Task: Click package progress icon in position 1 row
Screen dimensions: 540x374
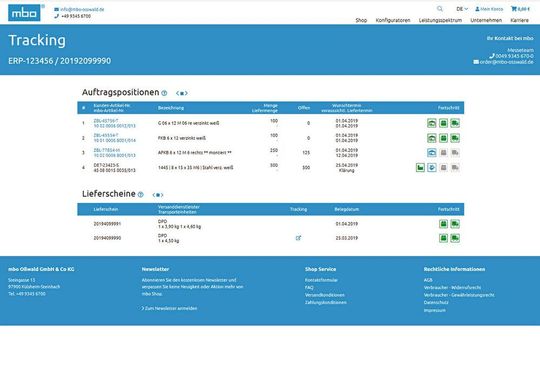Action: point(444,123)
